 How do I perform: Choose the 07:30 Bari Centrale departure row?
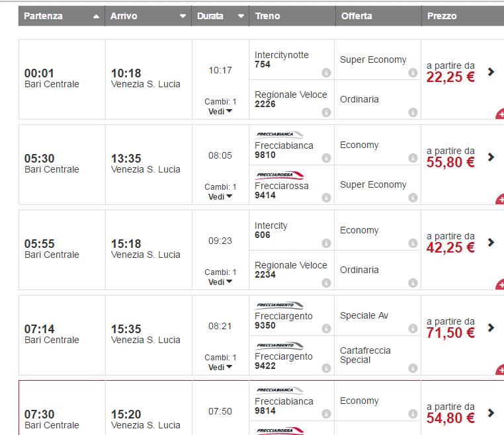(x=62, y=419)
